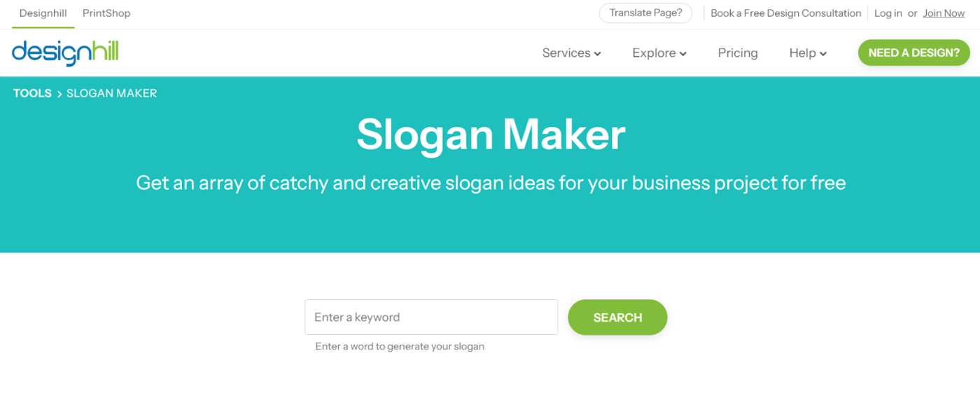Expand the Explore menu
The image size is (980, 398).
click(659, 53)
